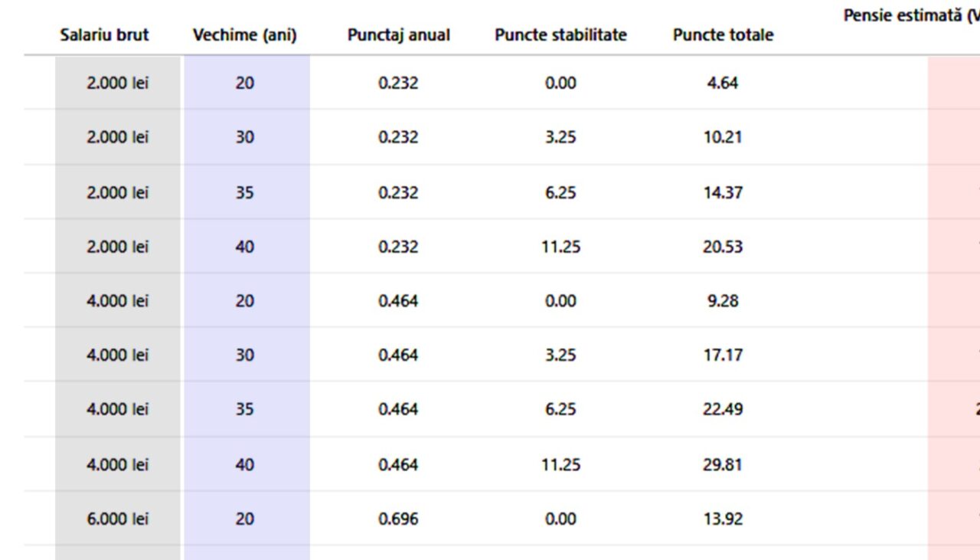Click the Vechime (ani) column header
This screenshot has height=560, width=980.
(244, 35)
